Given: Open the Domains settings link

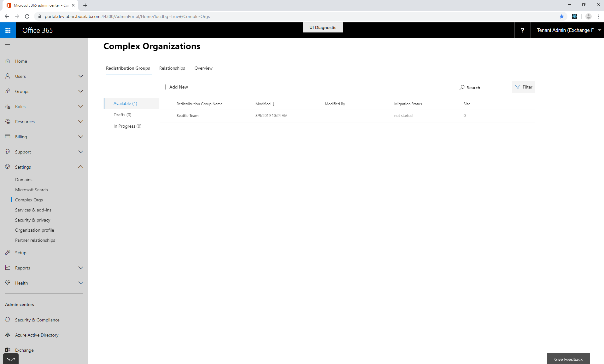Looking at the screenshot, I should (x=24, y=180).
